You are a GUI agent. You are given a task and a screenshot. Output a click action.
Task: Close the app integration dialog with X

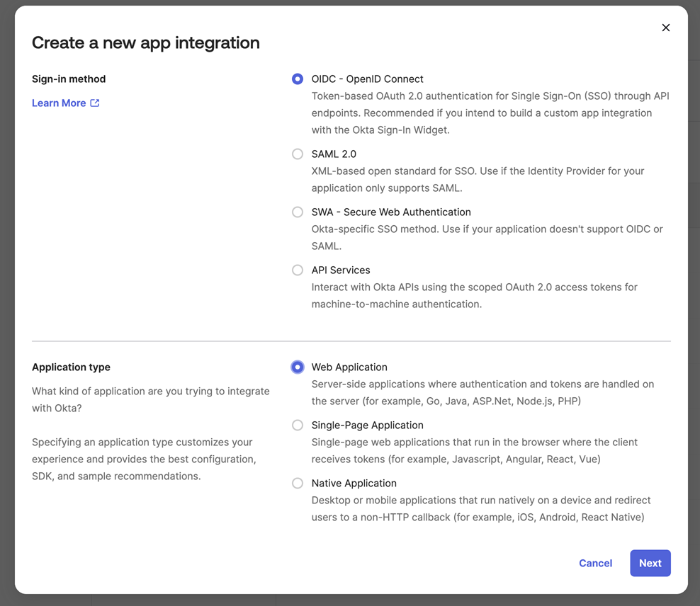point(665,28)
